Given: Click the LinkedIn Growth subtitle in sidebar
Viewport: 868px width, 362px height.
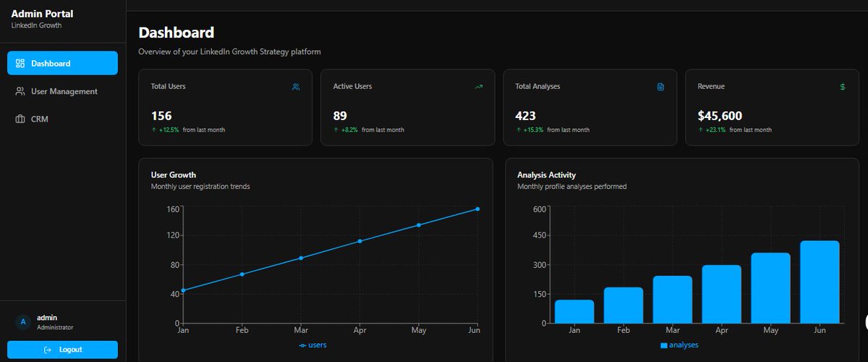Looking at the screenshot, I should pos(36,26).
